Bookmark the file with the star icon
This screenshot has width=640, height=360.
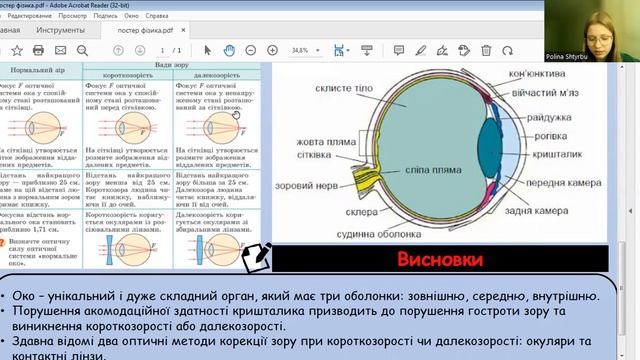[x=17, y=51]
